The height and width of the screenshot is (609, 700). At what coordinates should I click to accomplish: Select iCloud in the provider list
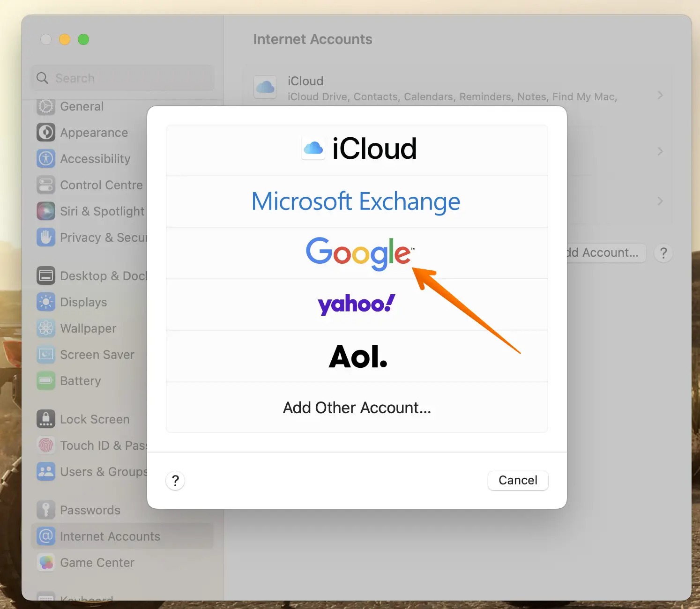[357, 149]
